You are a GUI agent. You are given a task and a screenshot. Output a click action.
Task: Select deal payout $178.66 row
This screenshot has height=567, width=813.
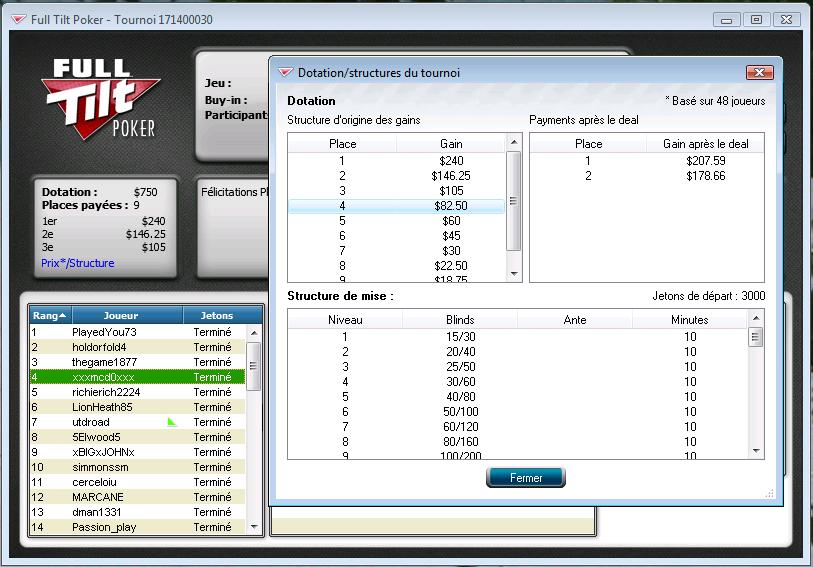point(647,176)
